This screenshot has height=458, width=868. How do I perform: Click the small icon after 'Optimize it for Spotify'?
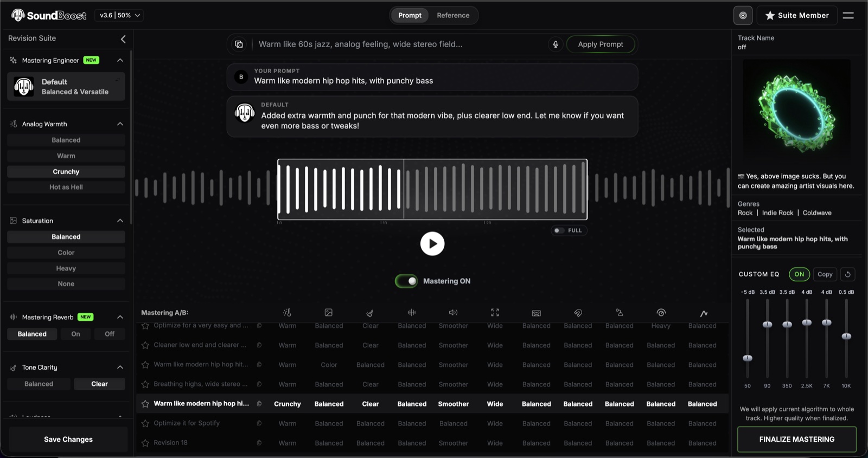point(259,423)
